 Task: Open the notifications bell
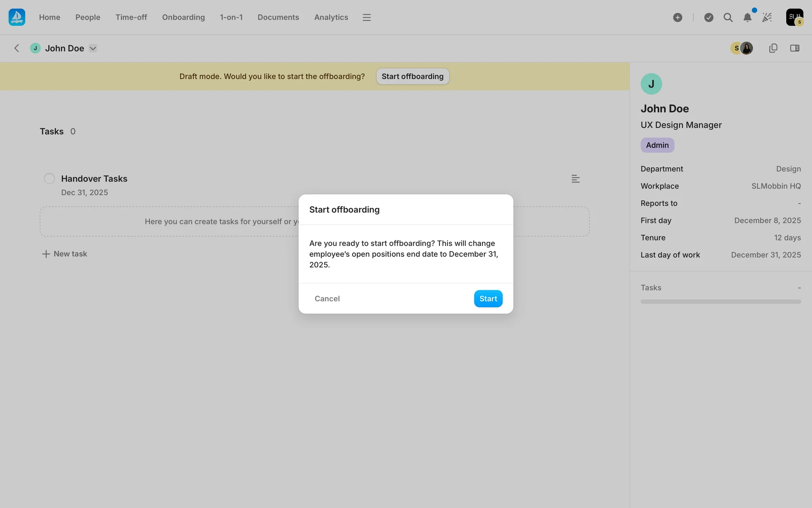747,17
